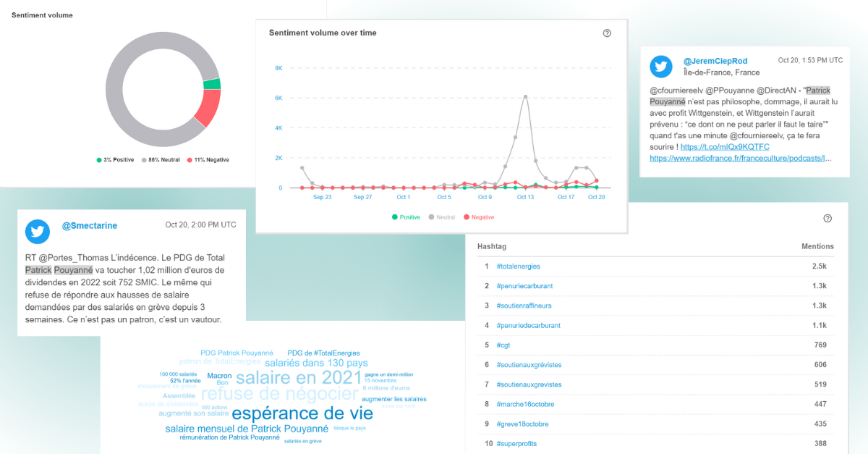Image resolution: width=868 pixels, height=454 pixels.
Task: Click Oct 20 label on chart axis
Action: click(596, 197)
